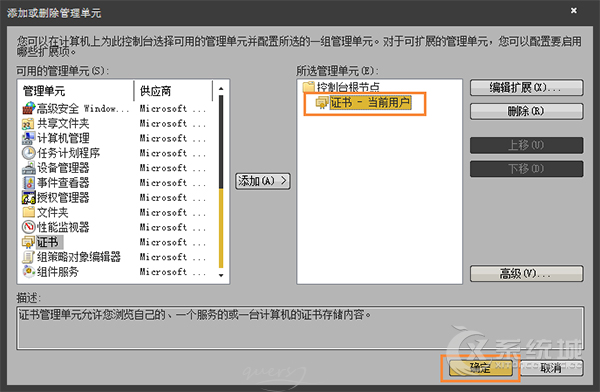Image resolution: width=600 pixels, height=392 pixels.
Task: Click the 性能监视器 snap-in icon
Action: [x=29, y=227]
